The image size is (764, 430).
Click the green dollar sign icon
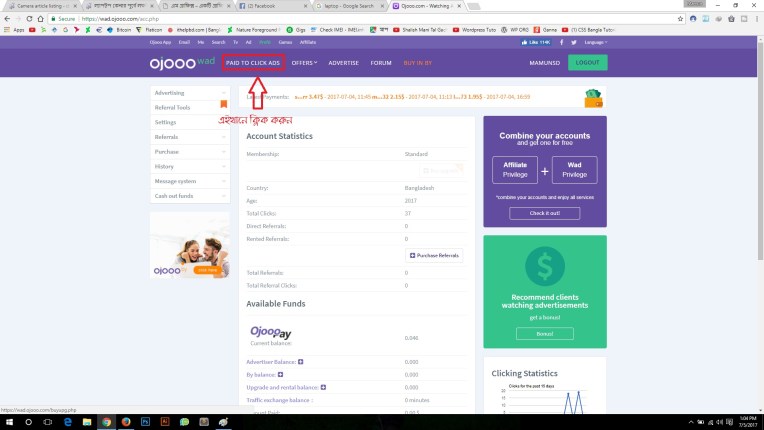point(545,267)
